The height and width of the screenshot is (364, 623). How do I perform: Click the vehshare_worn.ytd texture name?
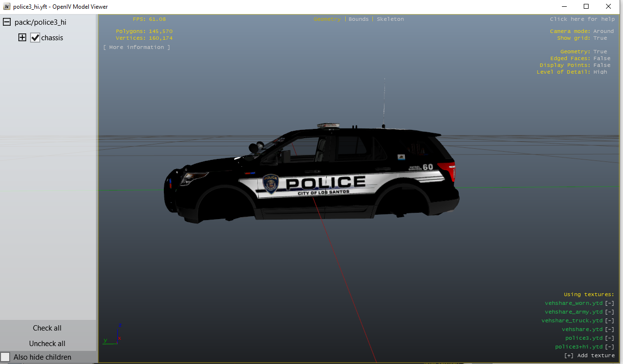point(574,303)
